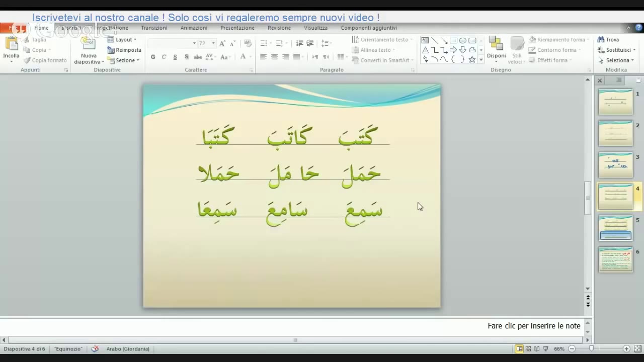Select the oval shape
Screen dimensions: 644x362
[x=463, y=40]
